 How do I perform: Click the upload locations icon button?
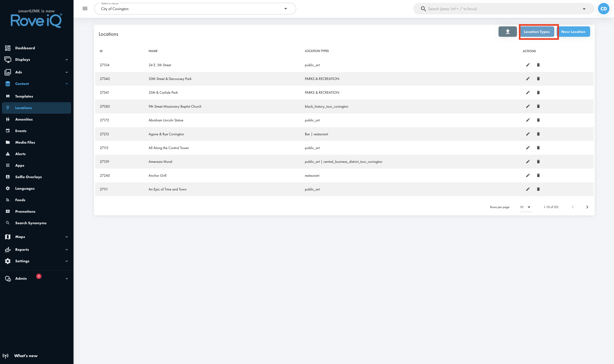(507, 32)
